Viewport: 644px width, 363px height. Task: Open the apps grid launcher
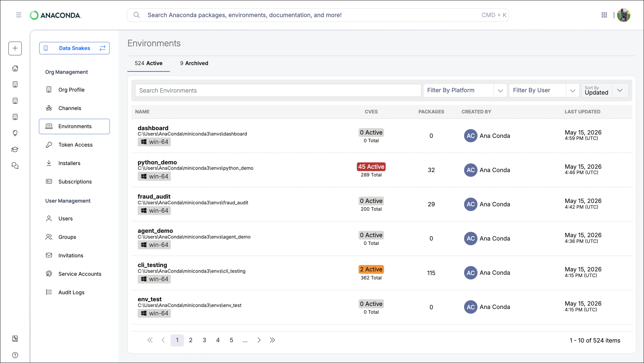(x=604, y=15)
